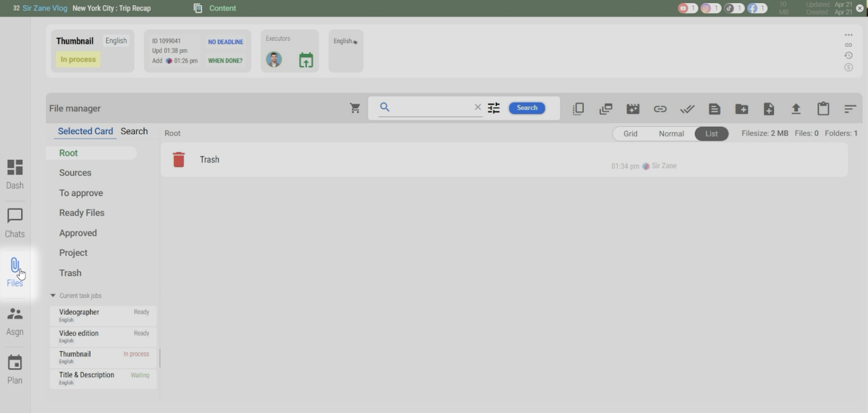Open the Plan calendar in left sidebar

coord(15,370)
